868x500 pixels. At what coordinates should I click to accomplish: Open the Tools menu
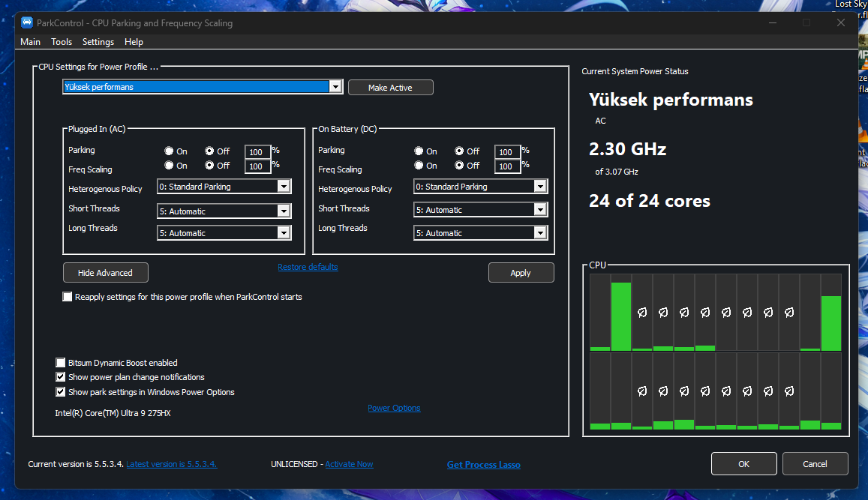62,42
